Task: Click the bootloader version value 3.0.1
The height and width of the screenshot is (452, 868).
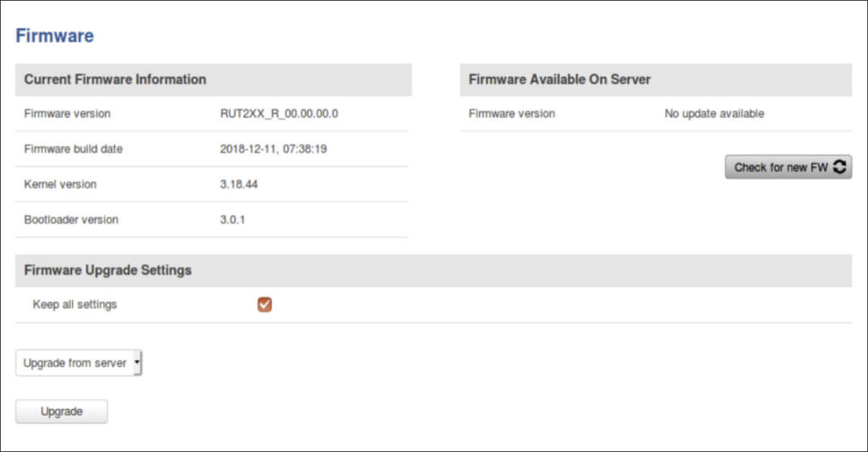Action: pos(233,220)
